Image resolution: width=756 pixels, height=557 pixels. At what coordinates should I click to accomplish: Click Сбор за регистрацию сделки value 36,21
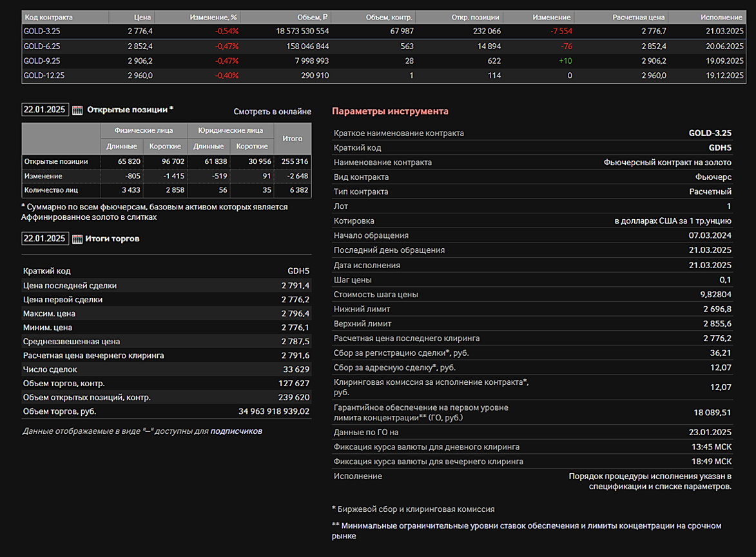pos(721,353)
